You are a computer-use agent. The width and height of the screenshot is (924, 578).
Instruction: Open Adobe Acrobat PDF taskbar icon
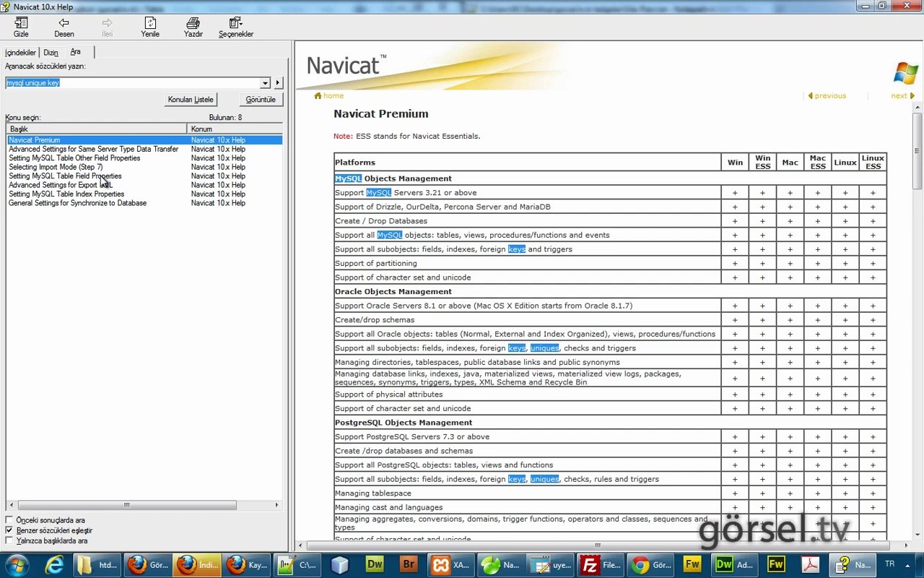point(810,564)
